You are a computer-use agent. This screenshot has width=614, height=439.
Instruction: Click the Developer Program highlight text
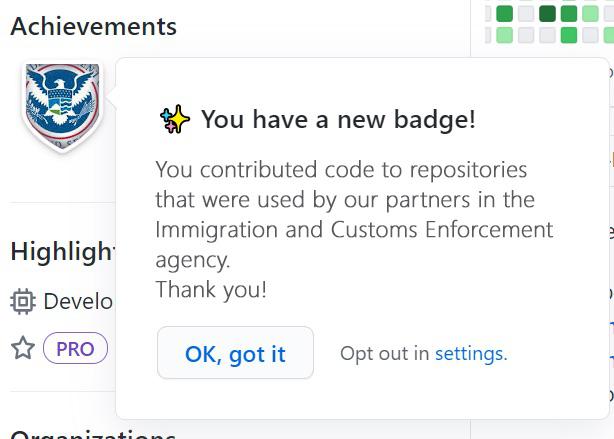[x=78, y=301]
